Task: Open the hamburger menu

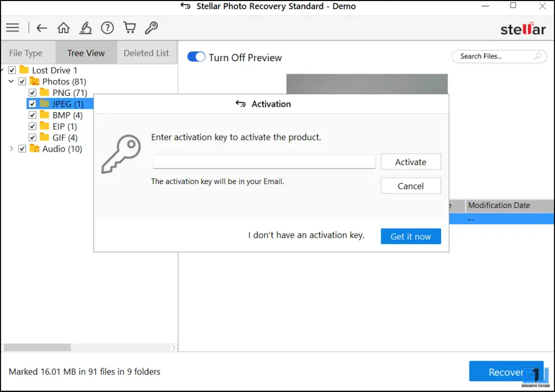Action: 12,28
